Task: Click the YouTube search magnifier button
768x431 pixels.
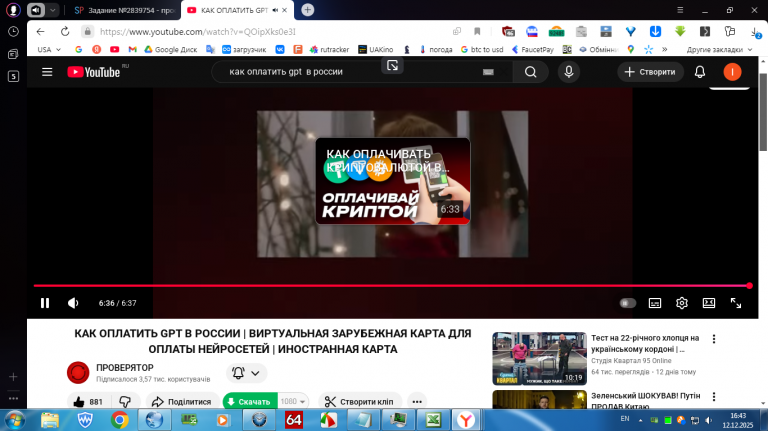Action: (x=530, y=72)
